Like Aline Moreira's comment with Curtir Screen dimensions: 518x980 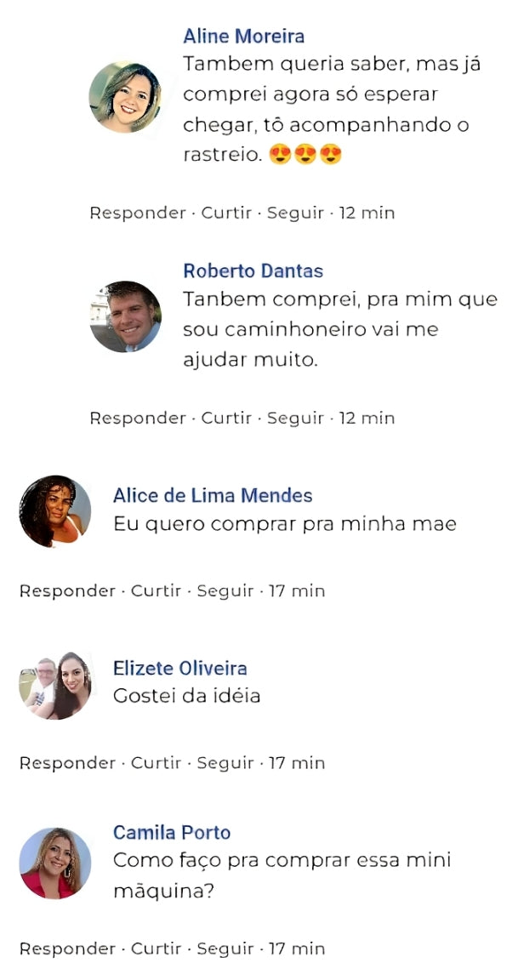point(226,213)
